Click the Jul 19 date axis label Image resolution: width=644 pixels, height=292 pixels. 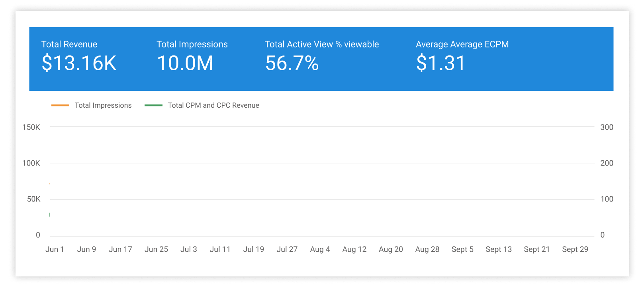point(253,249)
